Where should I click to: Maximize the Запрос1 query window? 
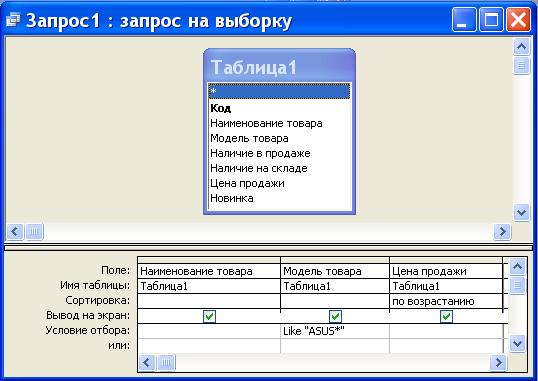click(x=491, y=20)
